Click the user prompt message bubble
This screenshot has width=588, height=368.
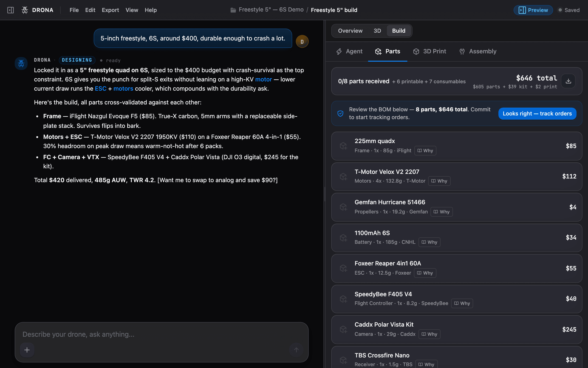pyautogui.click(x=193, y=38)
